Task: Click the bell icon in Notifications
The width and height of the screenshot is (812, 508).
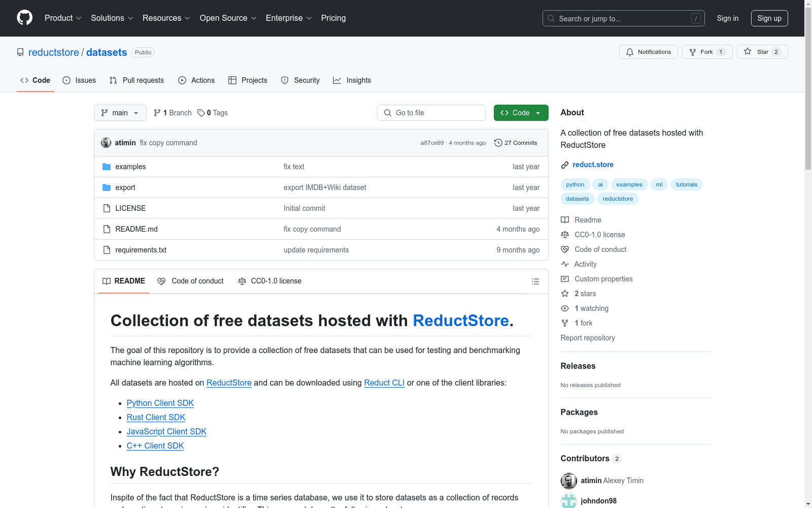Action: (x=630, y=52)
